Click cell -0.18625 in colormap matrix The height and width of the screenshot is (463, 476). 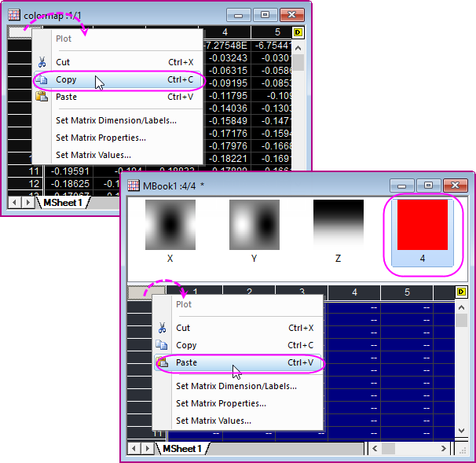coord(69,184)
